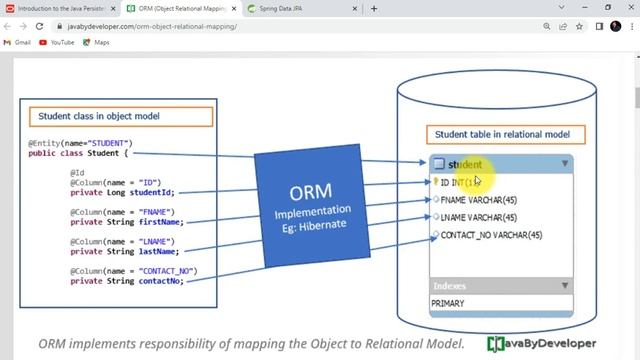Image resolution: width=640 pixels, height=360 pixels.
Task: Click the 'private String firstName;' code line
Action: (127, 222)
